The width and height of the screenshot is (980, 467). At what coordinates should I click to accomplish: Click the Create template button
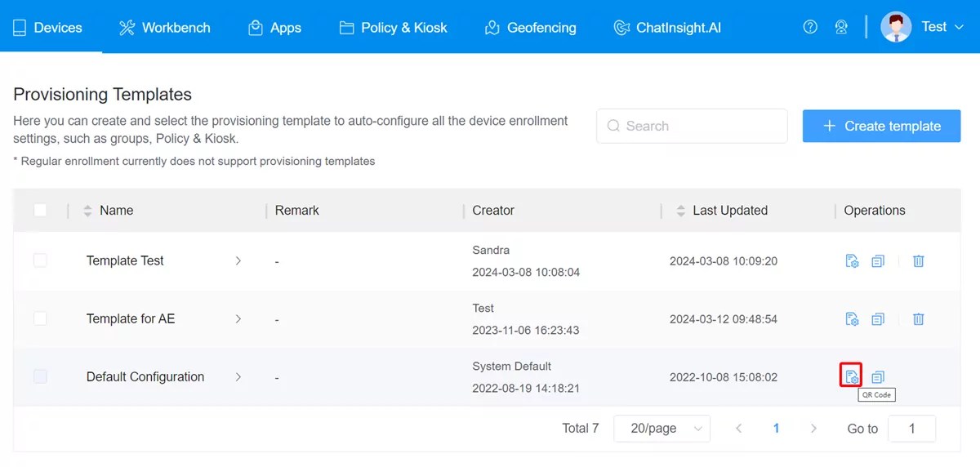881,126
